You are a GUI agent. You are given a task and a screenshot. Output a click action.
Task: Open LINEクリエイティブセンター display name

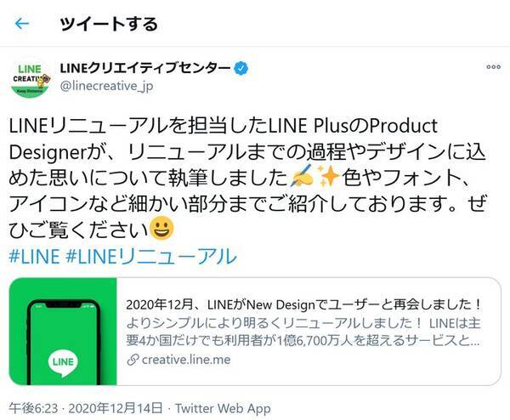coord(145,68)
